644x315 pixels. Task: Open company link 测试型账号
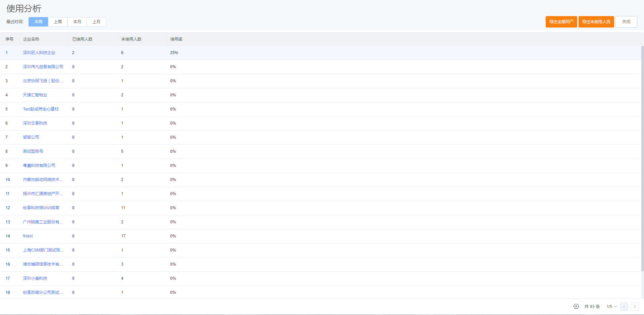pos(33,151)
